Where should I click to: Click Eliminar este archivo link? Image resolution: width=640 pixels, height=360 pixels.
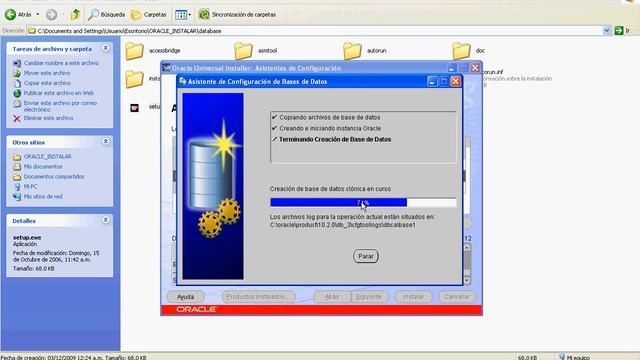coord(49,118)
